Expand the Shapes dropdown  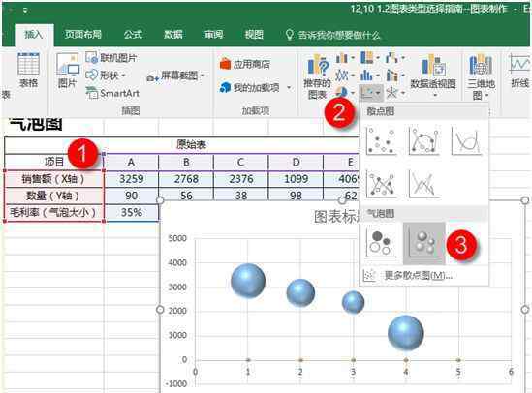tap(106, 75)
